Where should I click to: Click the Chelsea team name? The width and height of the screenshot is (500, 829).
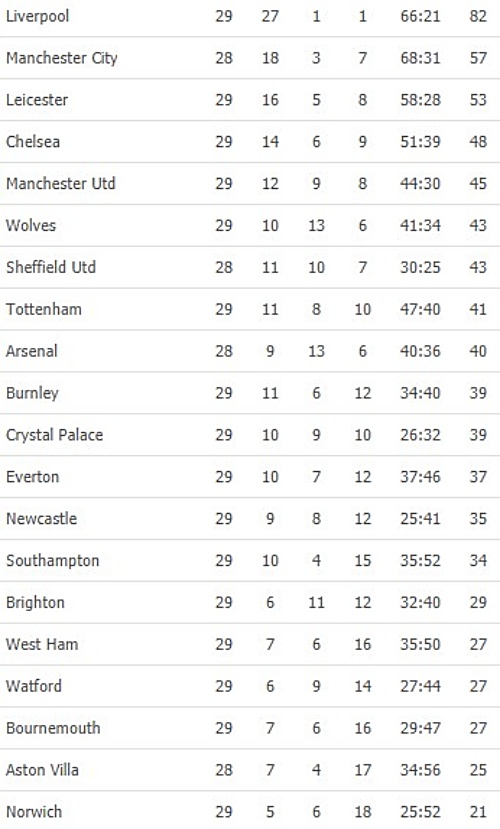[x=33, y=141]
